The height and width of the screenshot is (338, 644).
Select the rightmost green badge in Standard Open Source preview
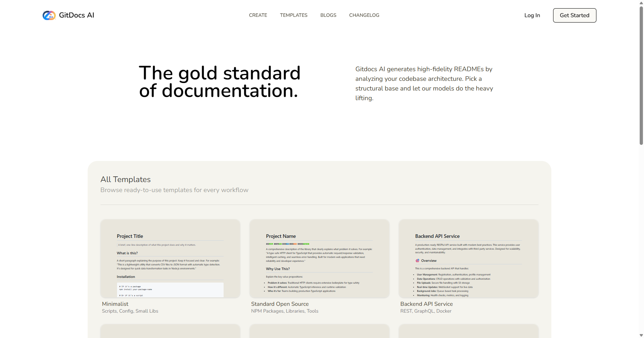[x=304, y=244]
